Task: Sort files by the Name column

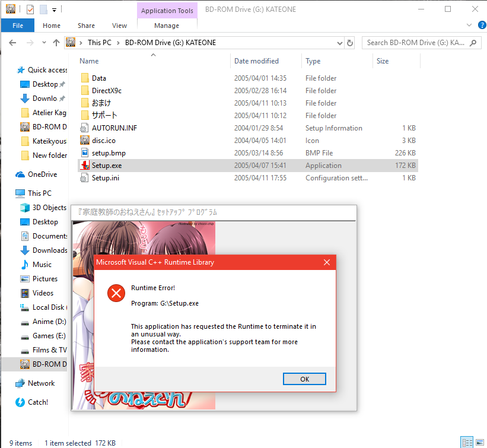Action: [x=89, y=61]
